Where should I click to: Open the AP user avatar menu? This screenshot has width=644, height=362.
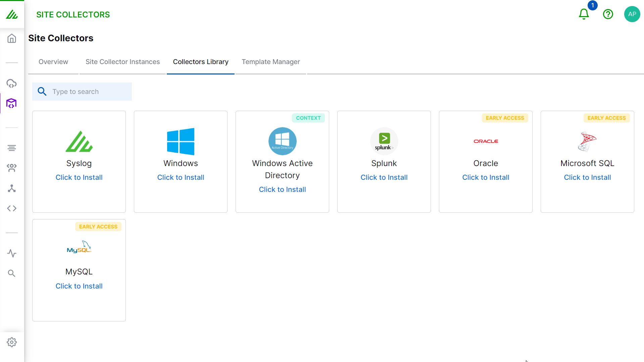click(x=632, y=14)
